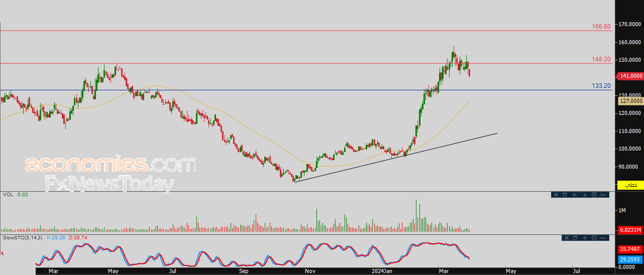Image resolution: width=644 pixels, height=275 pixels.
Task: Click the May label under 2024 section
Action: pos(510,271)
